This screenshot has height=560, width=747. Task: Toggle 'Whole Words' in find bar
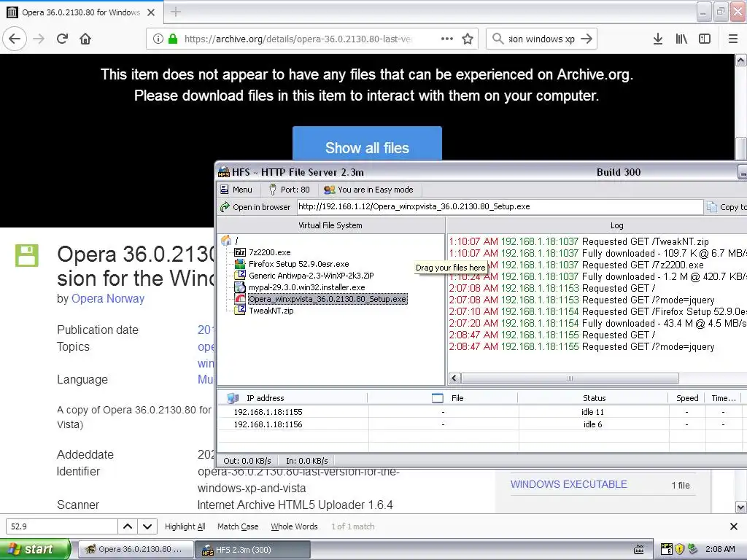pos(294,526)
